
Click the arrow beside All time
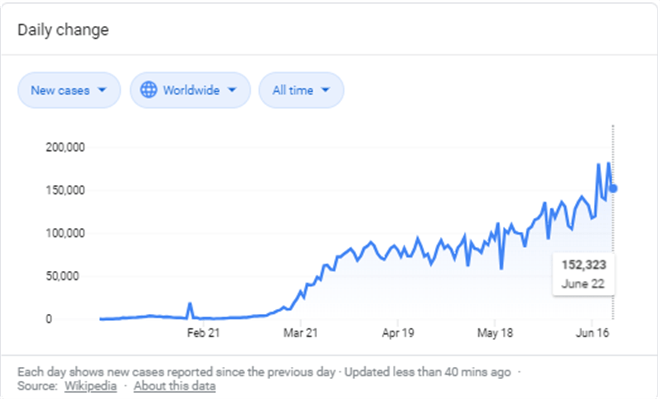pos(325,90)
